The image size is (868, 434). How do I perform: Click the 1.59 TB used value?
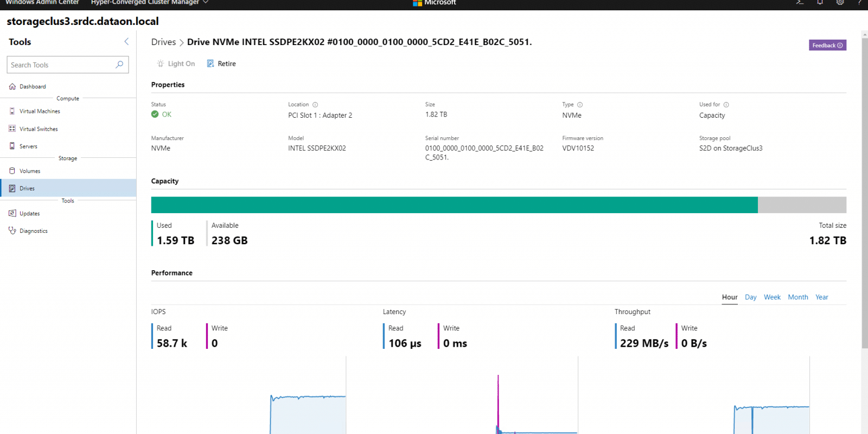tap(176, 240)
